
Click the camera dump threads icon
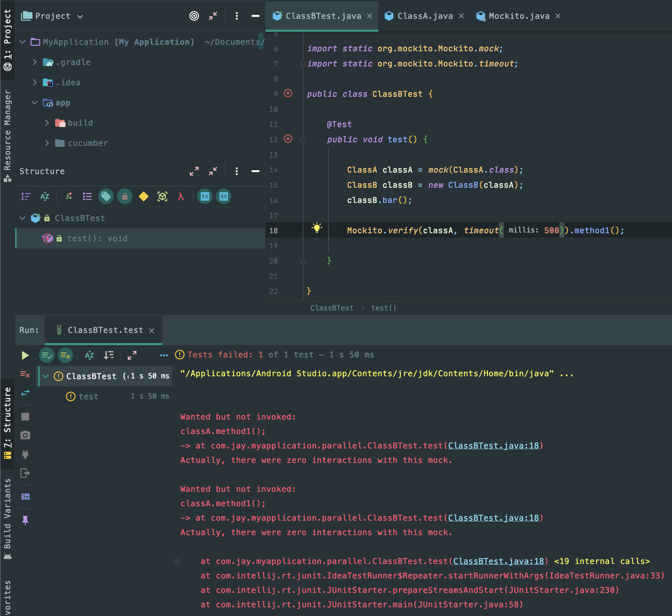[25, 435]
